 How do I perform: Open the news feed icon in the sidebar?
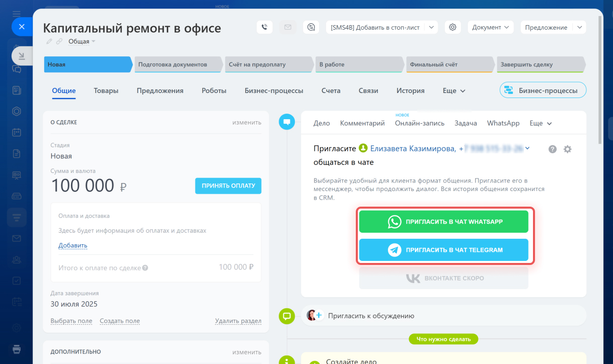(x=17, y=90)
